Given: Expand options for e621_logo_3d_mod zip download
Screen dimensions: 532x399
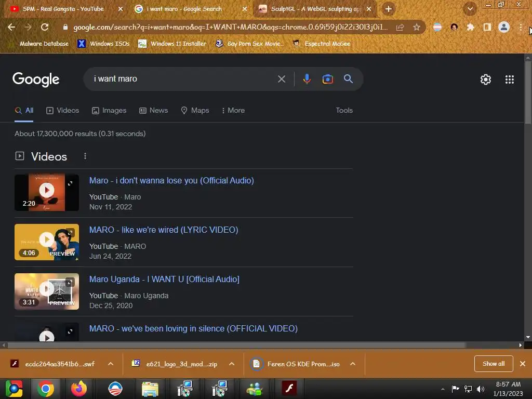Looking at the screenshot, I should click(x=232, y=364).
